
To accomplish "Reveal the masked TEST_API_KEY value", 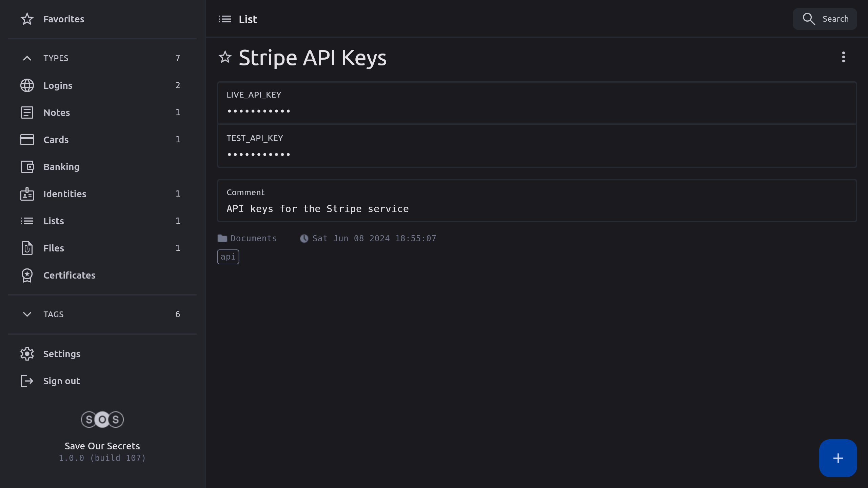I will tap(258, 155).
